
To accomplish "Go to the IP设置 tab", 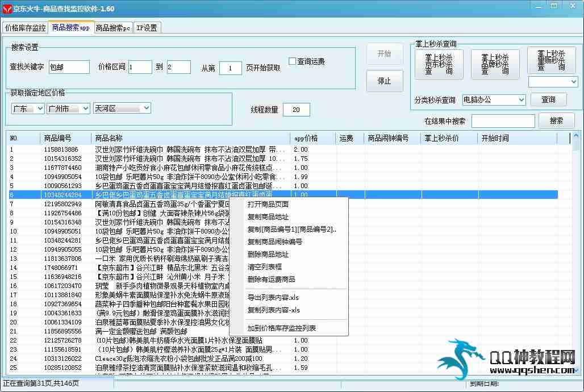I will [x=147, y=28].
